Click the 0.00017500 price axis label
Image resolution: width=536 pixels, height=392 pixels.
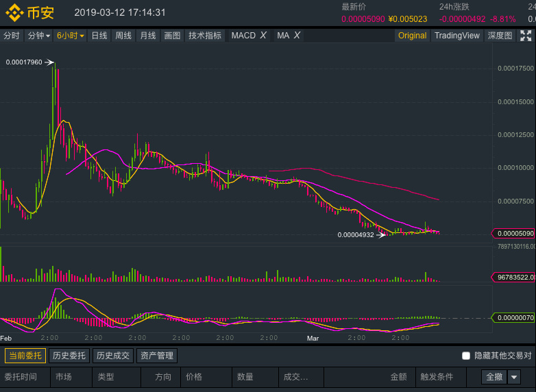[x=515, y=69]
